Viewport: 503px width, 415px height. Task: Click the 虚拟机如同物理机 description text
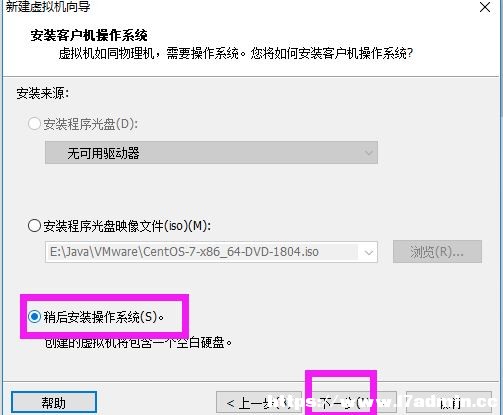tap(236, 53)
